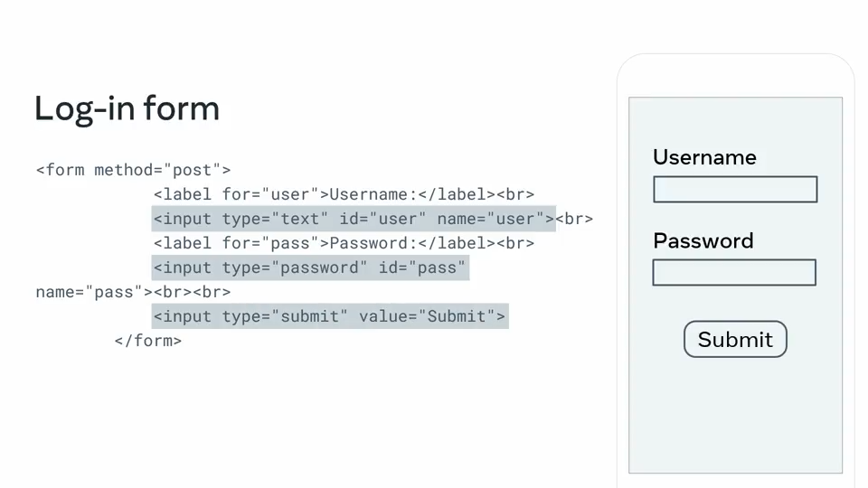Click the Password input field
The width and height of the screenshot is (868, 488).
pyautogui.click(x=734, y=272)
